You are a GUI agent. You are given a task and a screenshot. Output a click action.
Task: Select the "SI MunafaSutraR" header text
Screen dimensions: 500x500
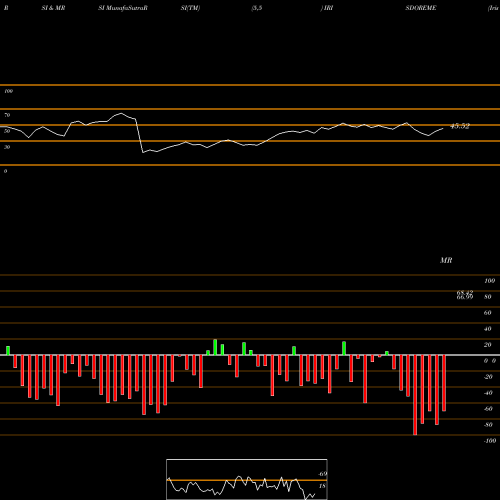pos(123,8)
